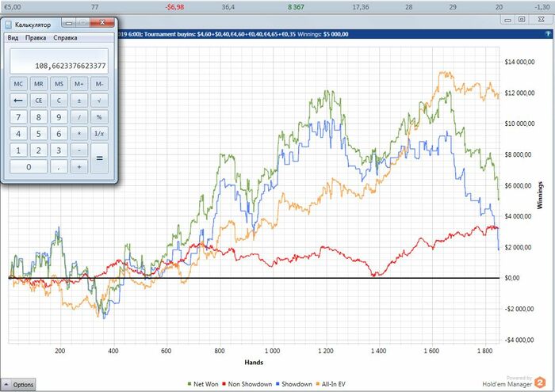Viewport: 555px width, 392px height.
Task: Click the calculator M+ button
Action: tap(79, 84)
